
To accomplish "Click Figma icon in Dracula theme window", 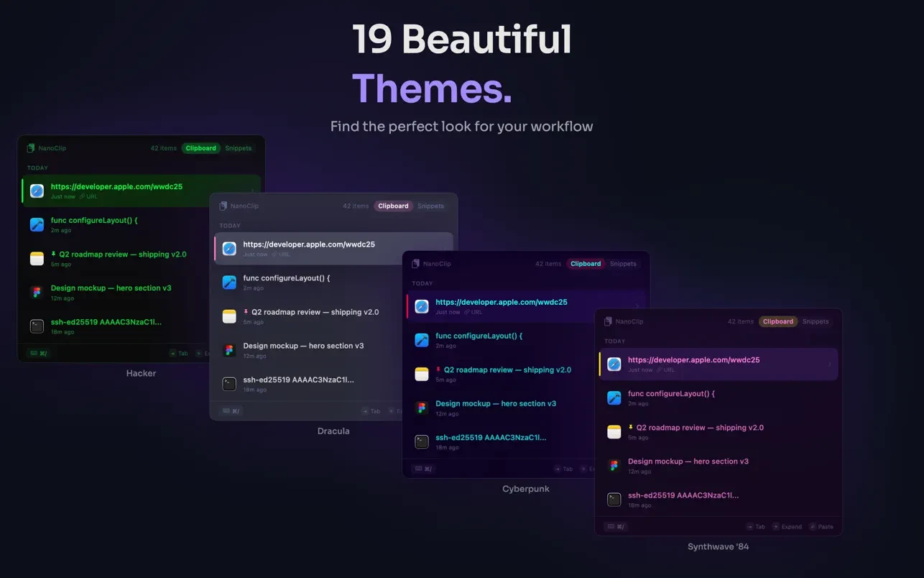I will pyautogui.click(x=229, y=350).
